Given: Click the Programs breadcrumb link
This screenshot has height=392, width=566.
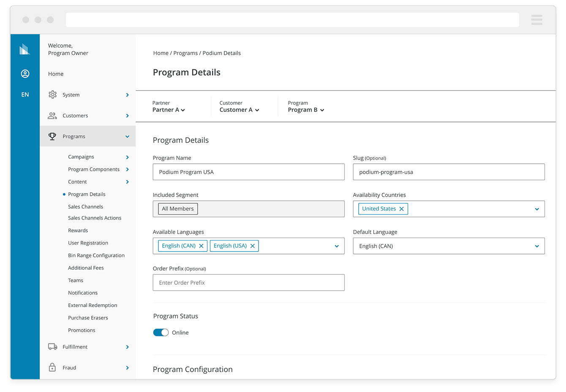Looking at the screenshot, I should [185, 53].
